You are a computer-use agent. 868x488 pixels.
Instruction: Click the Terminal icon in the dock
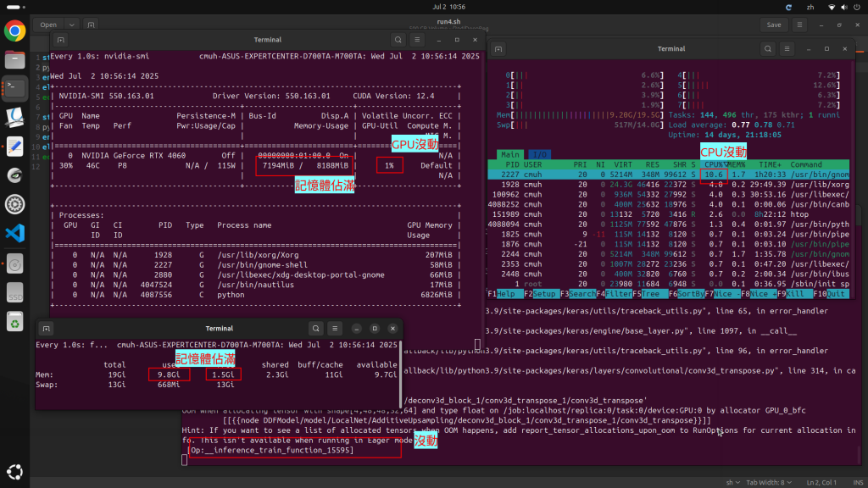point(14,87)
